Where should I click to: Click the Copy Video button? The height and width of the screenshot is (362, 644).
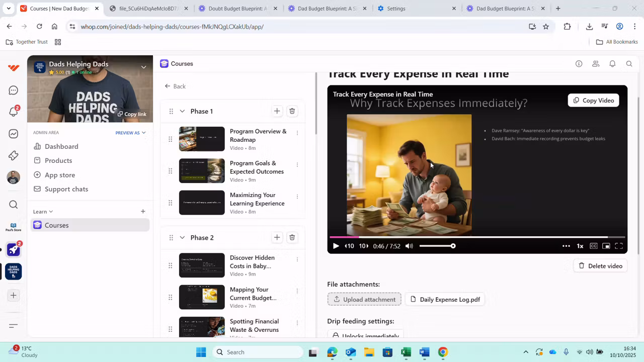(593, 101)
